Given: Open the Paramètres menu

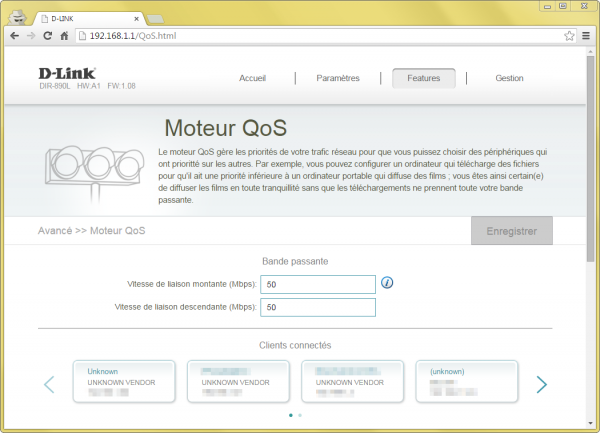Looking at the screenshot, I should point(337,78).
